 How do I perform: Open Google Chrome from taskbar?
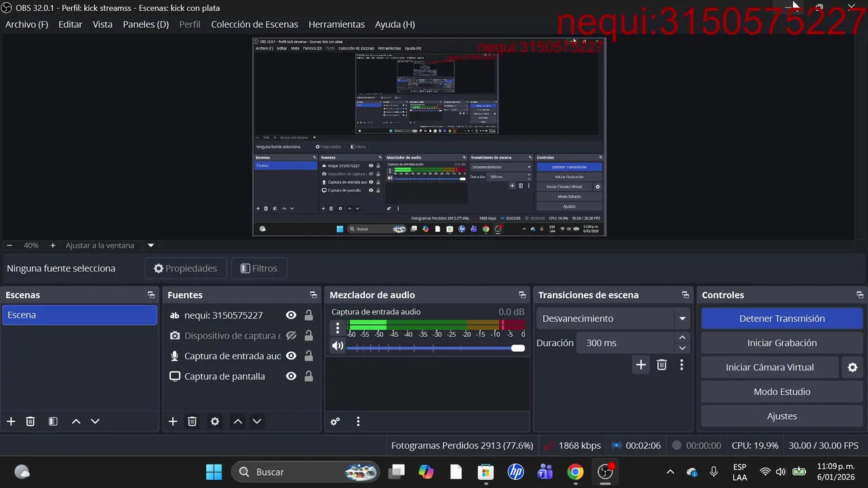[575, 472]
